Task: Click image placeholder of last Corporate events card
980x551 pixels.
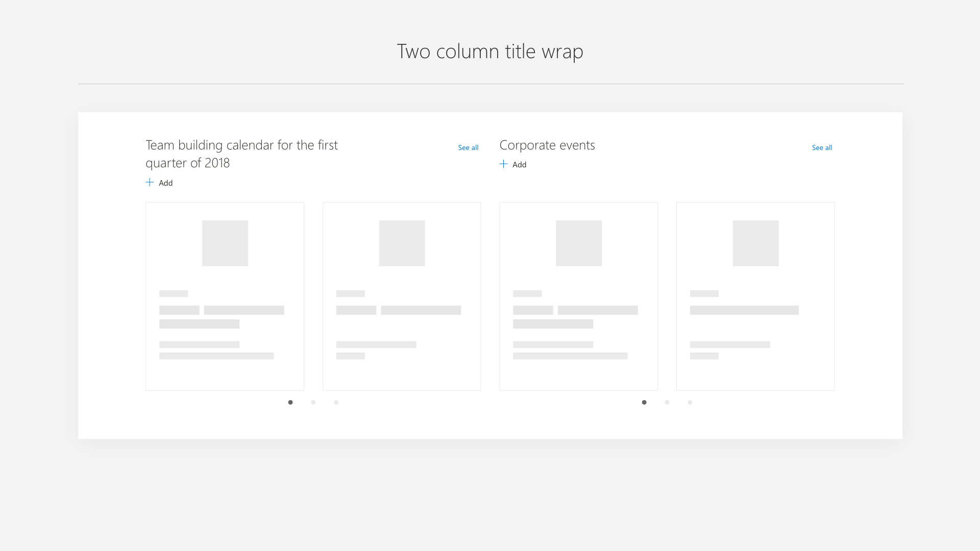Action: [755, 243]
